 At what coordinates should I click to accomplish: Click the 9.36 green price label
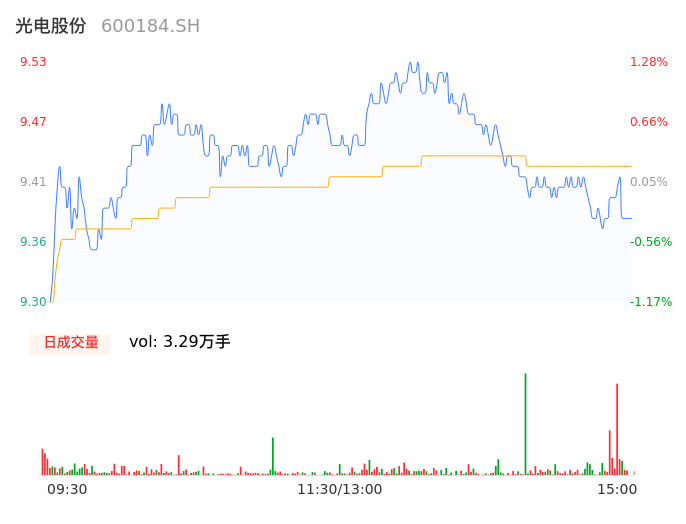click(x=33, y=242)
